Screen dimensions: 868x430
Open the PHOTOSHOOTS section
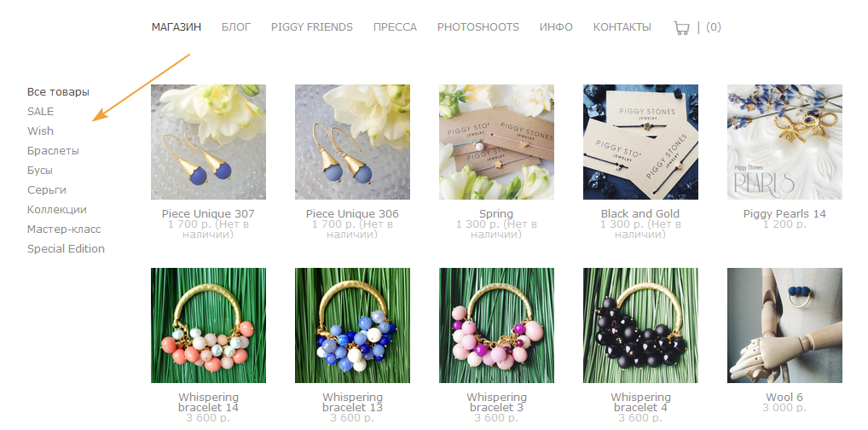click(x=478, y=27)
